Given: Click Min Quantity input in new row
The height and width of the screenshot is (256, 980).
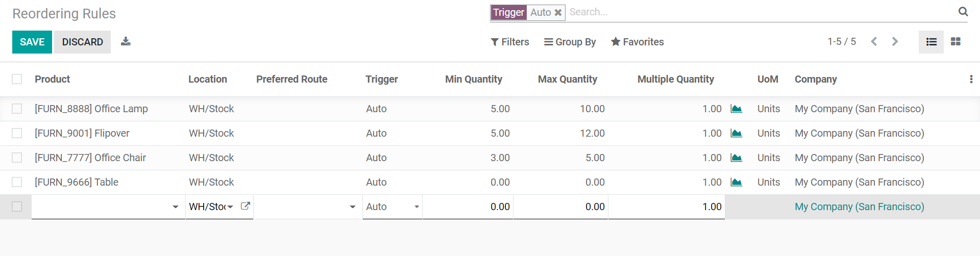Looking at the screenshot, I should point(468,207).
